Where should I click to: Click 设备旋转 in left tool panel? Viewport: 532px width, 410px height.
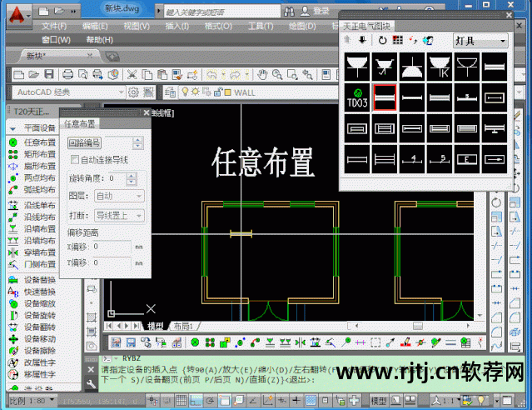click(33, 315)
